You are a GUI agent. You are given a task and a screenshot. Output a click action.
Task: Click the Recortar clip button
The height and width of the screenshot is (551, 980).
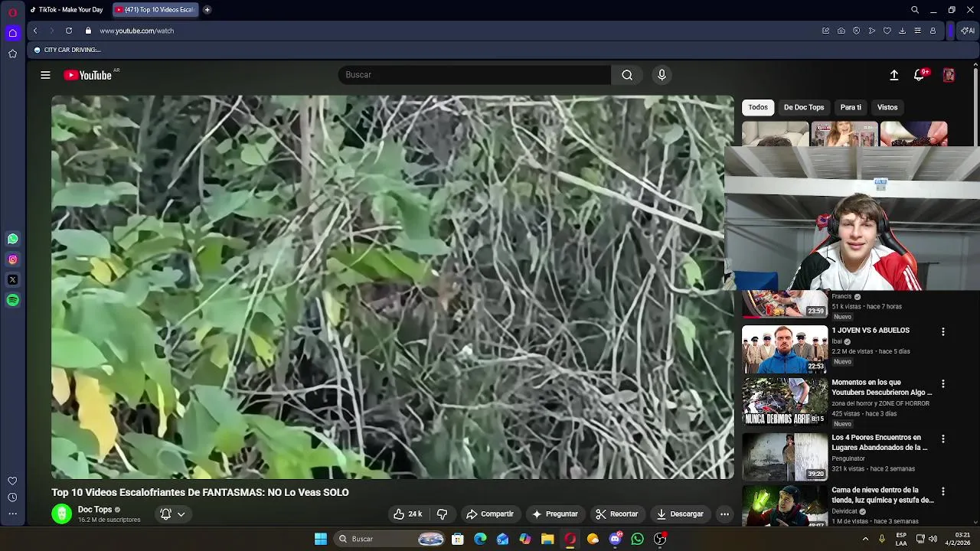coord(617,514)
